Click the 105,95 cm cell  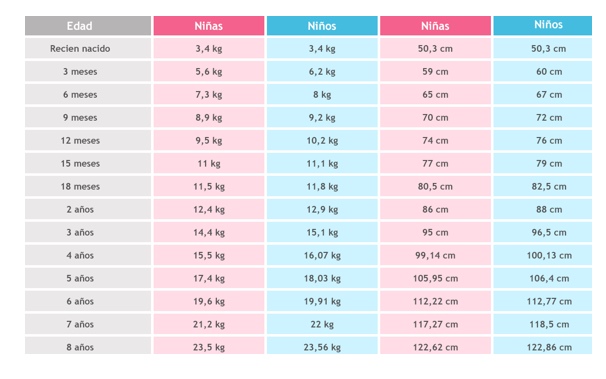coord(435,278)
